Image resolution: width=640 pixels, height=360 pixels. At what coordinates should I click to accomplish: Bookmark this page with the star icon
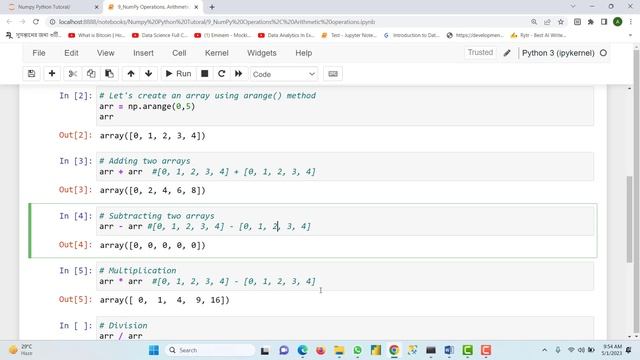[561, 22]
